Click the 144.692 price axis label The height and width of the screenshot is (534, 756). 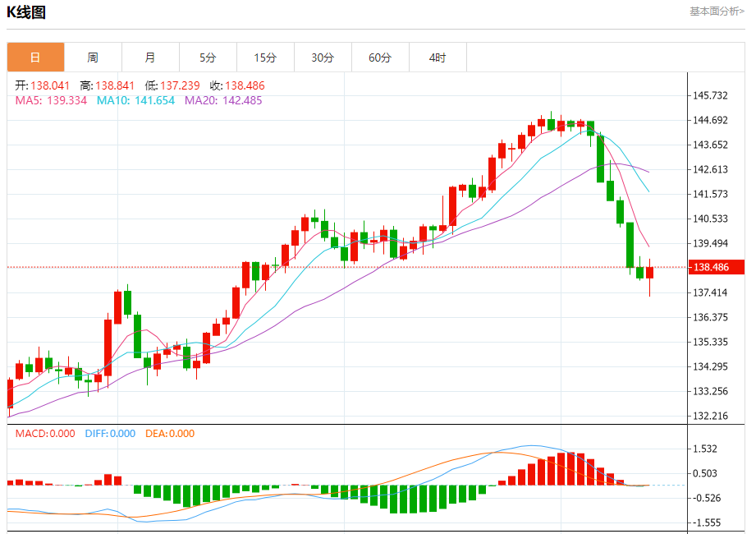coord(710,120)
